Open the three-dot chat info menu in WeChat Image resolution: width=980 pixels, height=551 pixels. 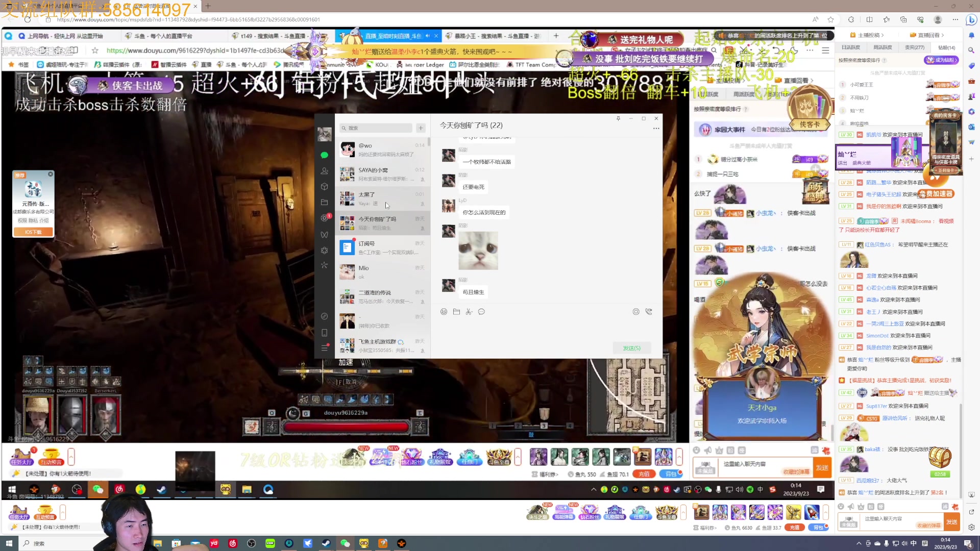tap(656, 129)
